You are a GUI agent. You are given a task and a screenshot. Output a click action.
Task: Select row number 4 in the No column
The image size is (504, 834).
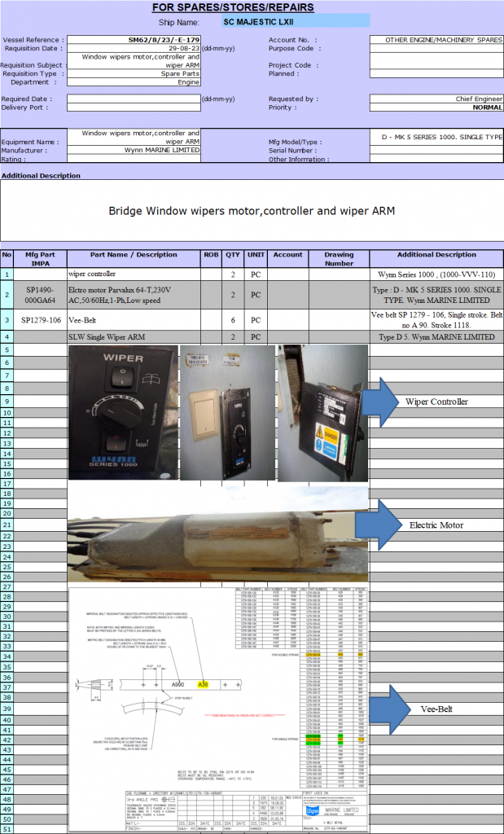click(7, 337)
